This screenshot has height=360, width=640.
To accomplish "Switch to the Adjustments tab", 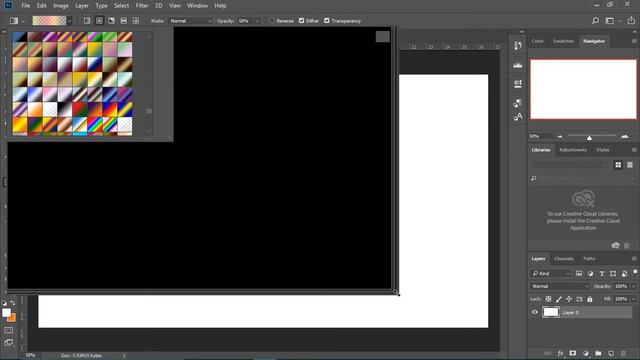I will pos(573,150).
